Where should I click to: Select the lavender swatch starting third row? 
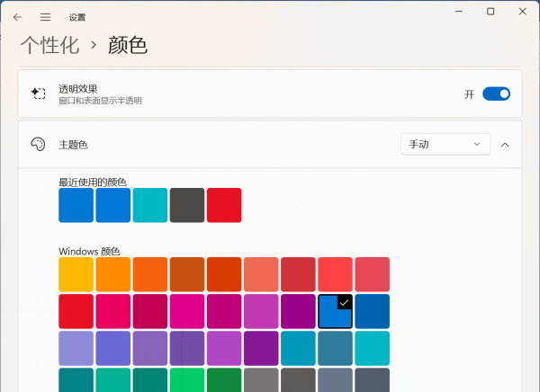point(76,348)
